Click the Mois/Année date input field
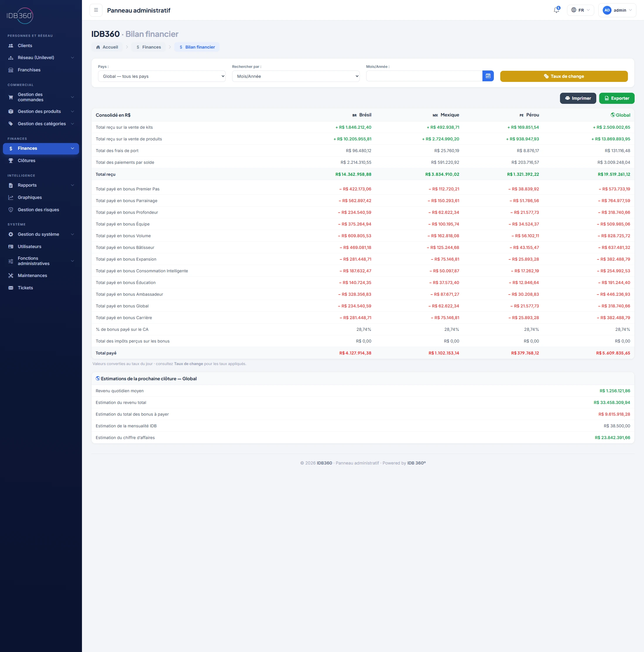 pos(424,76)
